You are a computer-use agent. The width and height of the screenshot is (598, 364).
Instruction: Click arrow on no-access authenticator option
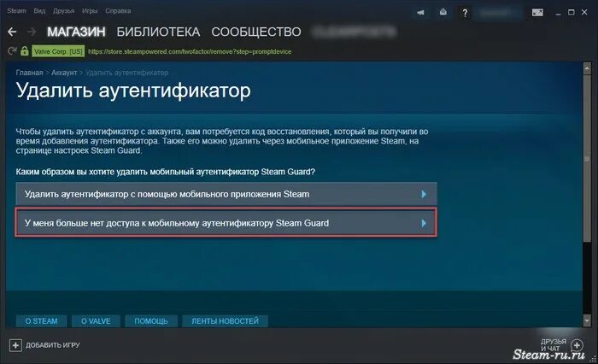(x=424, y=223)
